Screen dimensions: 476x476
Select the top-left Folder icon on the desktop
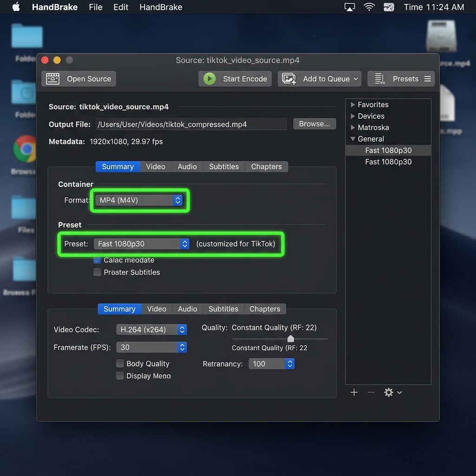26,36
